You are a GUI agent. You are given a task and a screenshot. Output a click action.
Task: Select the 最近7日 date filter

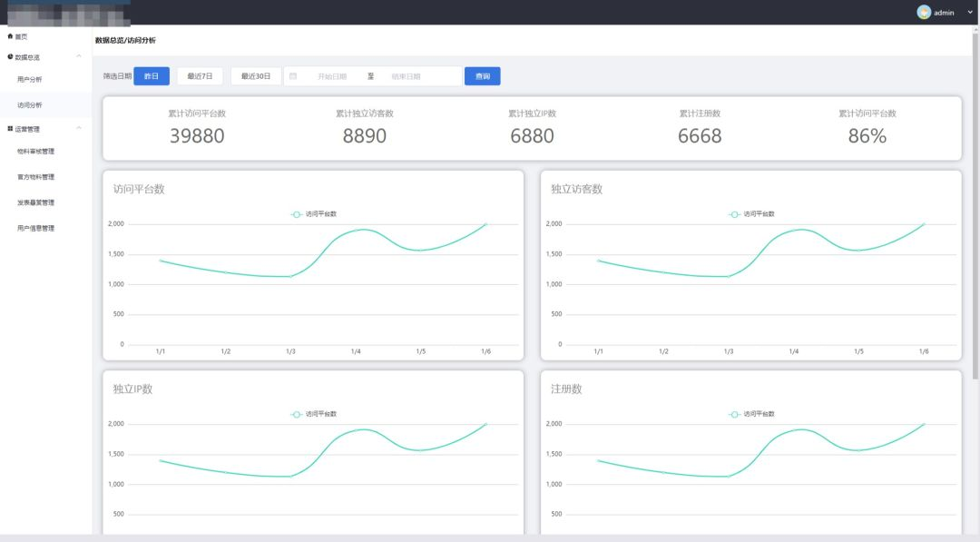(200, 76)
